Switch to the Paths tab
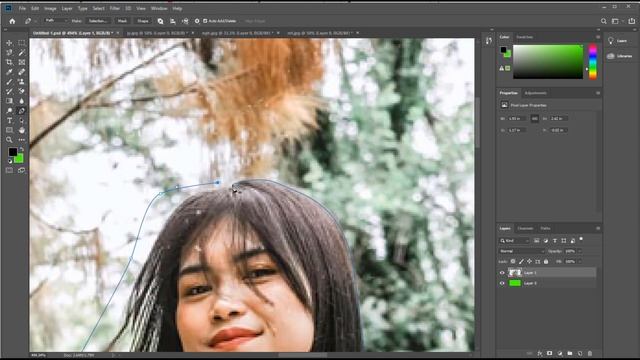The height and width of the screenshot is (360, 640). click(545, 228)
